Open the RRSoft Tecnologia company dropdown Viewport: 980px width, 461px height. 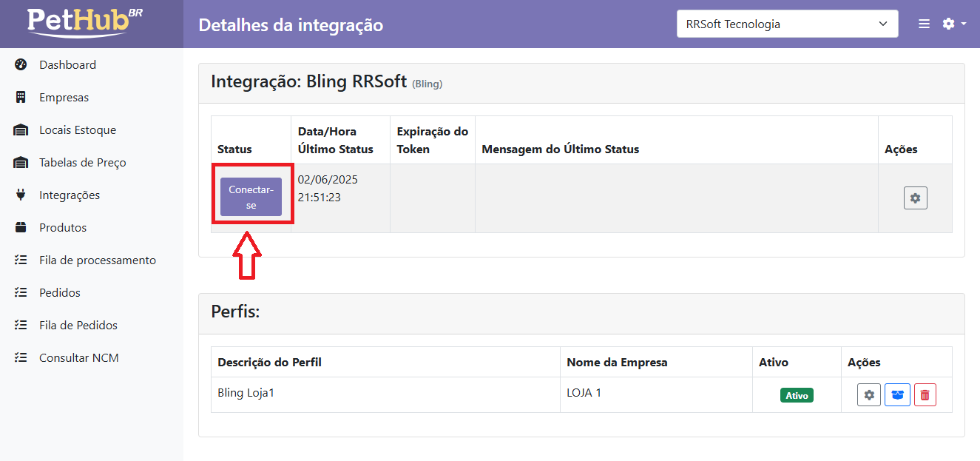tap(788, 24)
